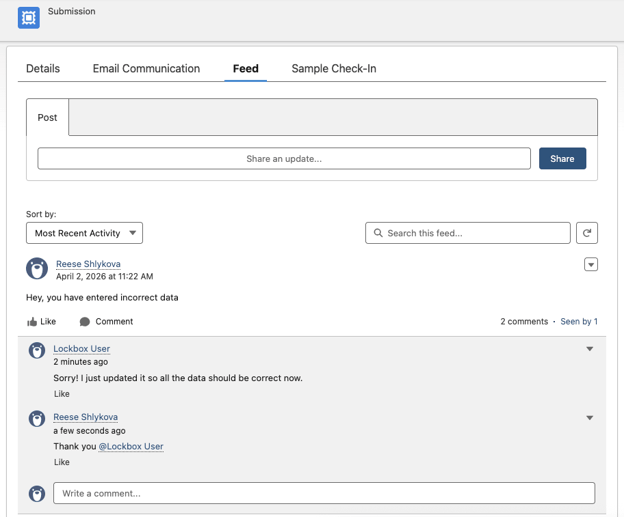
Task: Expand actions menu on Lockbox User comment
Action: point(590,349)
